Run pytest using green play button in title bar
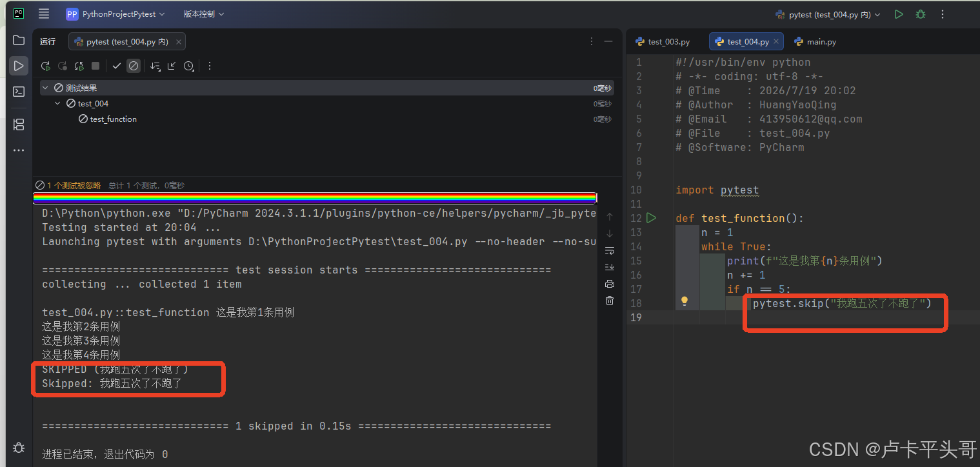 click(899, 14)
